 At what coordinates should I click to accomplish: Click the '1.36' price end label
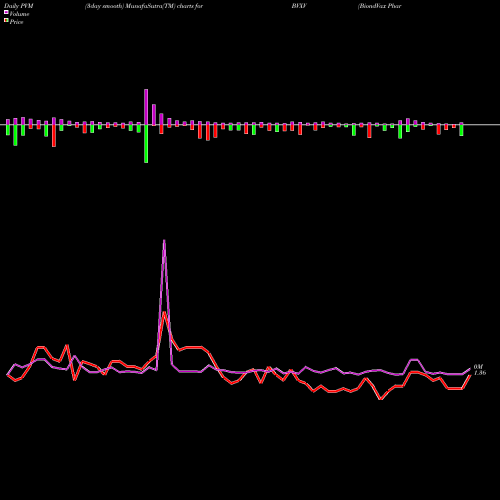coord(480,373)
